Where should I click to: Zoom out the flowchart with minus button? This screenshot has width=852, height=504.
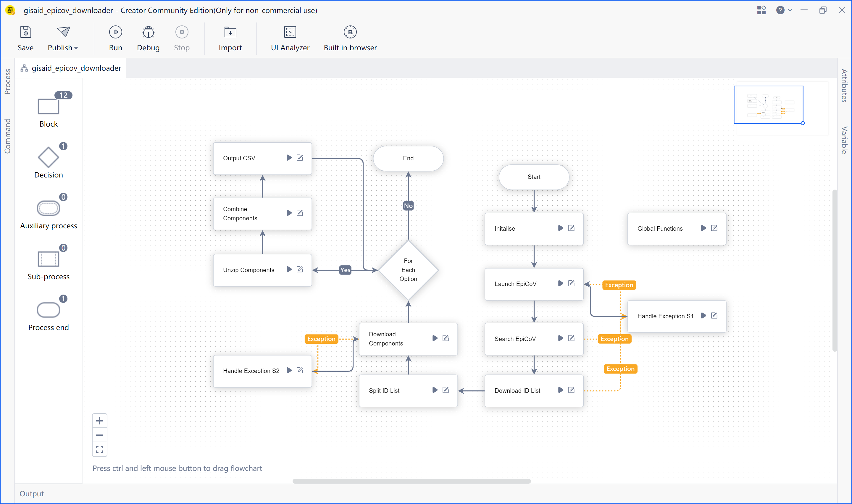coord(99,435)
